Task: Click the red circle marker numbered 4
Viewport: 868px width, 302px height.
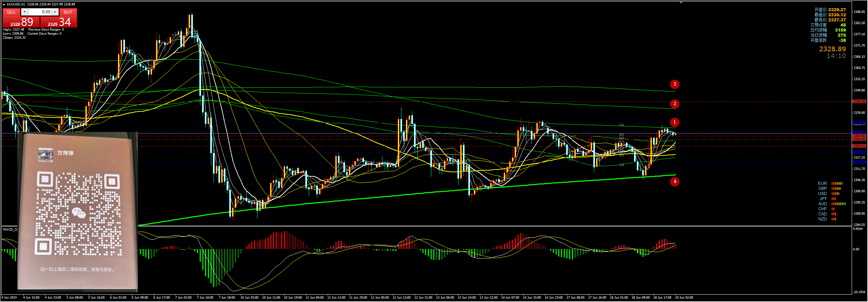Action: (x=675, y=182)
